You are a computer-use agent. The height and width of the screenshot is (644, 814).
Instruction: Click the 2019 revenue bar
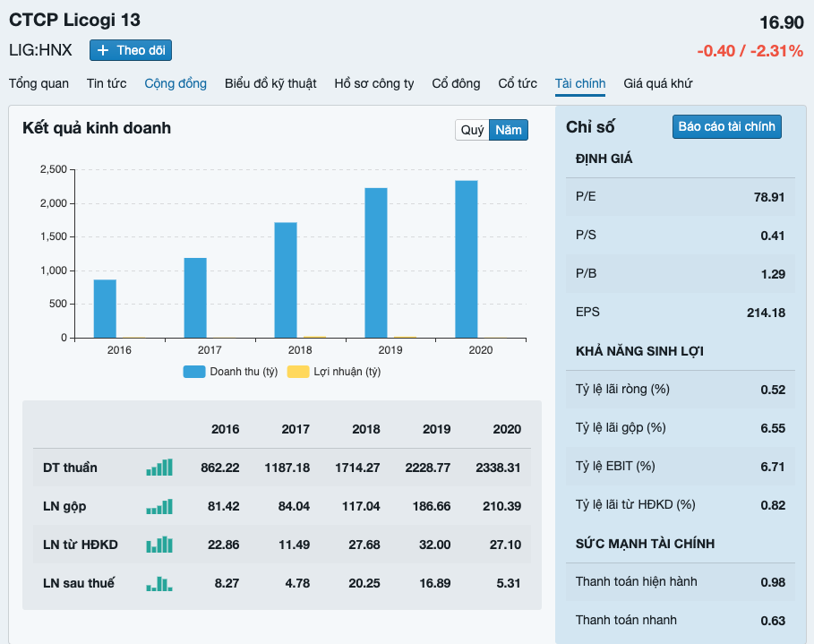pyautogui.click(x=376, y=262)
